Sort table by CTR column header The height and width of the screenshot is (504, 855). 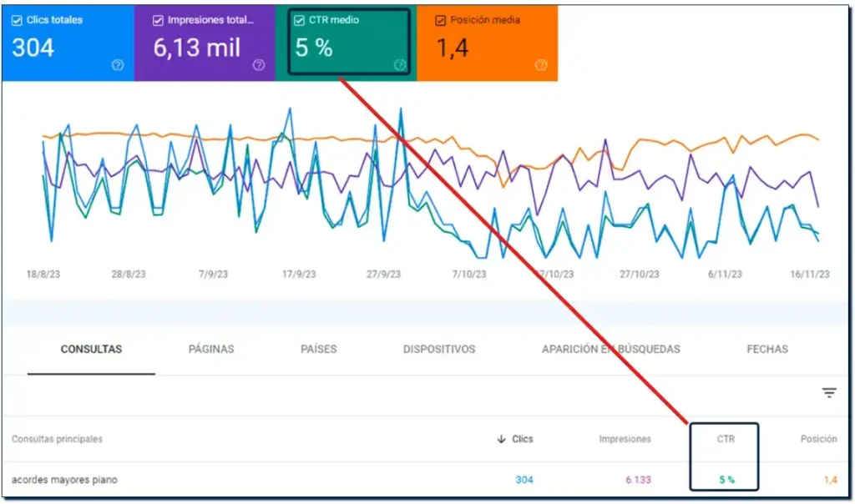pos(726,439)
